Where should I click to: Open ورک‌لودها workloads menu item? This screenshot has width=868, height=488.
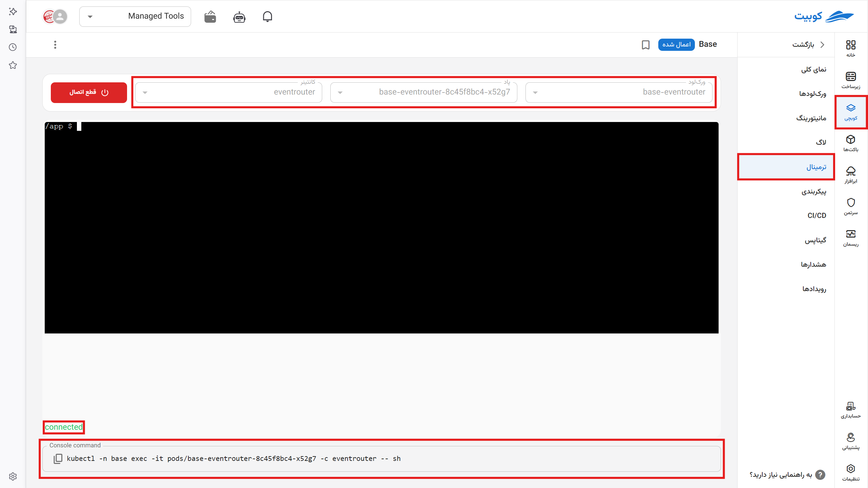tap(786, 94)
